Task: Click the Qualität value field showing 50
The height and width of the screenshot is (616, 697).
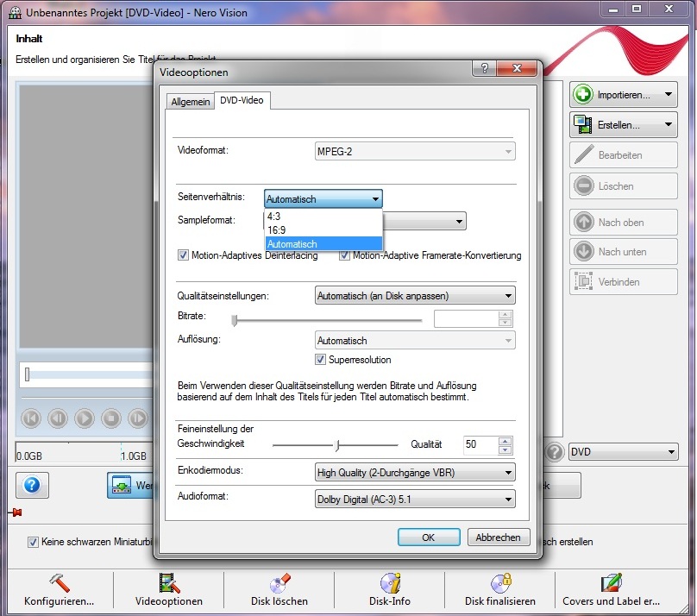Action: pos(480,444)
